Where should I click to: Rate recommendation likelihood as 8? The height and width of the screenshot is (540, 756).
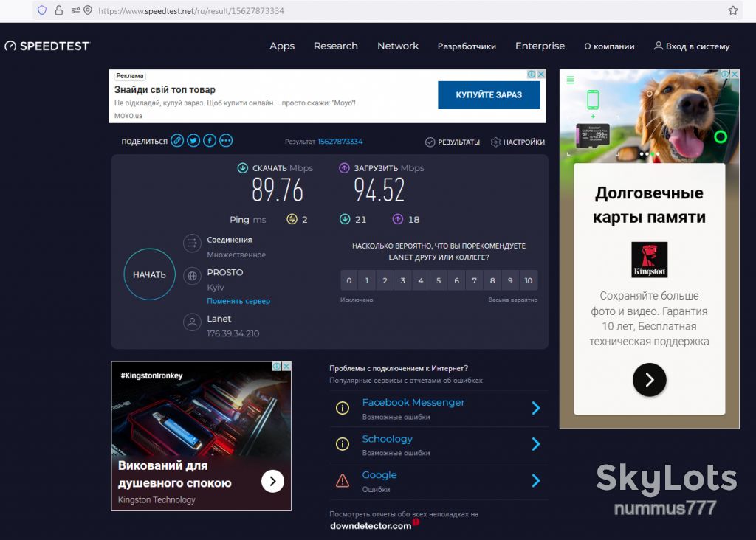pyautogui.click(x=492, y=280)
